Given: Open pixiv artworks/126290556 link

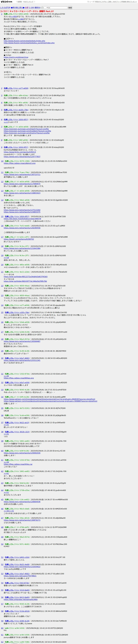Looking at the screenshot, I should [x=22, y=228].
